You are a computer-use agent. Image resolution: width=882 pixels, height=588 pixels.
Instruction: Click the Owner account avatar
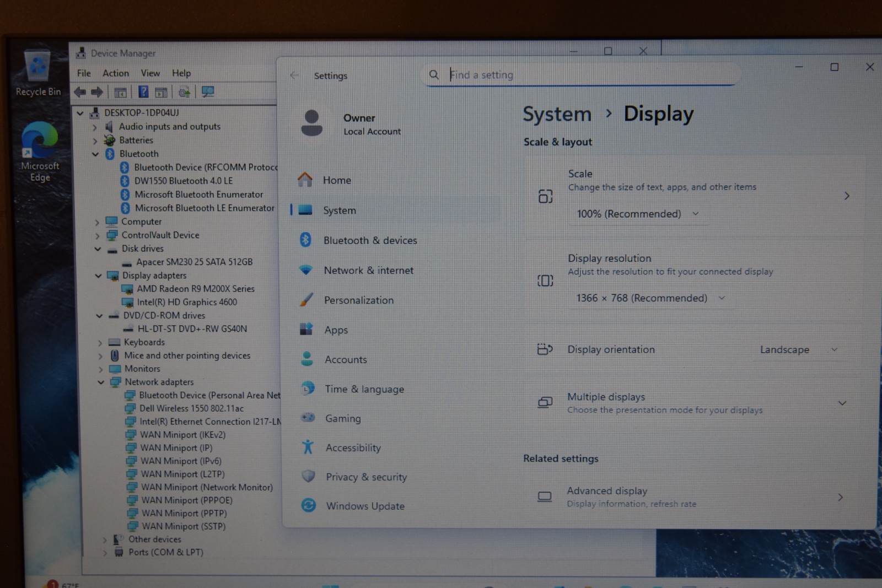tap(312, 123)
